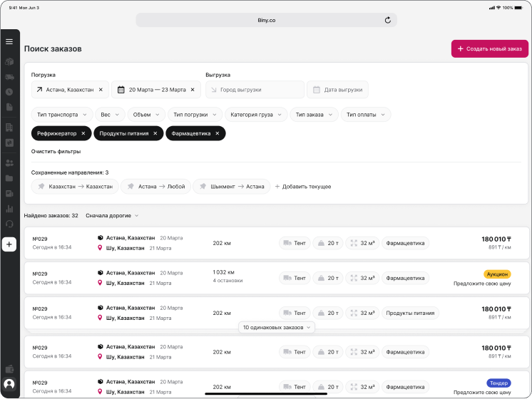Remove the Рефрижератор filter chip
This screenshot has width=532, height=399.
click(x=83, y=133)
